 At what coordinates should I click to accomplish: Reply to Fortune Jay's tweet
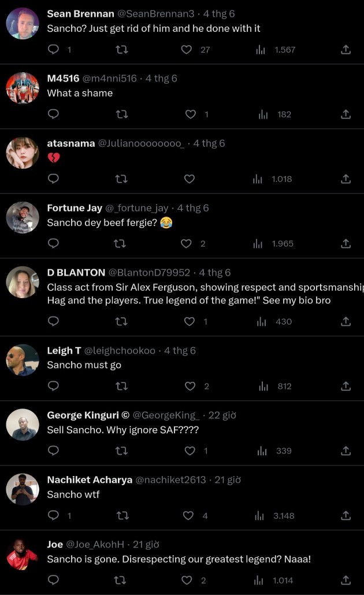53,244
